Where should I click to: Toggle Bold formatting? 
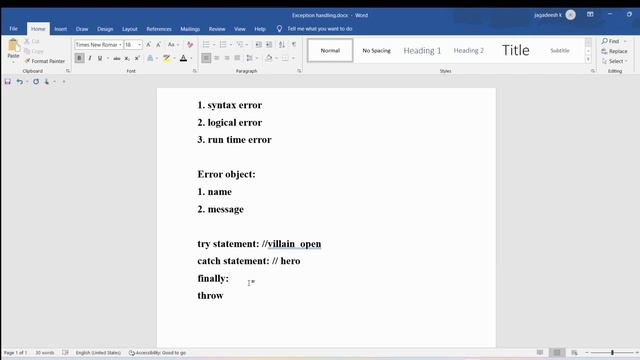80,58
